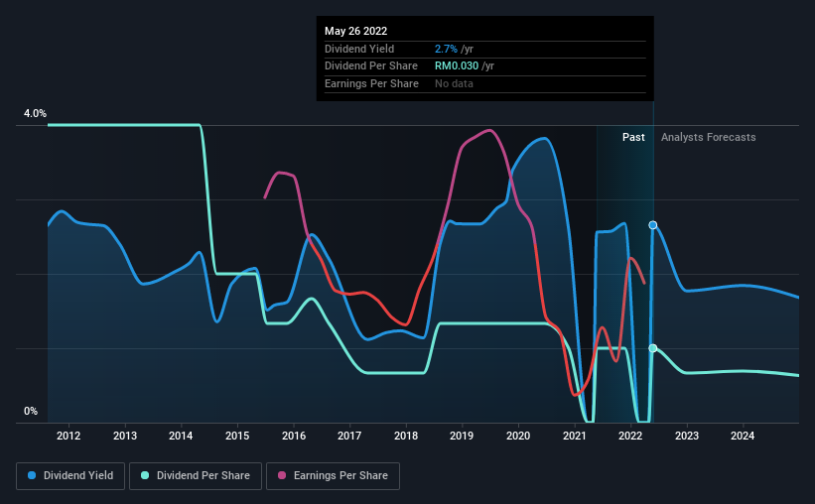815x504 pixels.
Task: Click the Past label on the chart
Action: (x=633, y=137)
